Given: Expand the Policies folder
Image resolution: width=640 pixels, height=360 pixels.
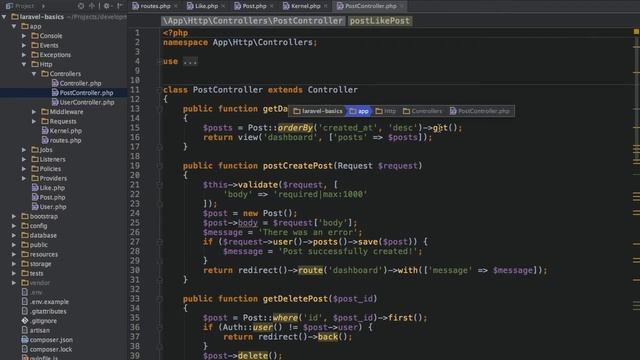Looking at the screenshot, I should pyautogui.click(x=24, y=169).
